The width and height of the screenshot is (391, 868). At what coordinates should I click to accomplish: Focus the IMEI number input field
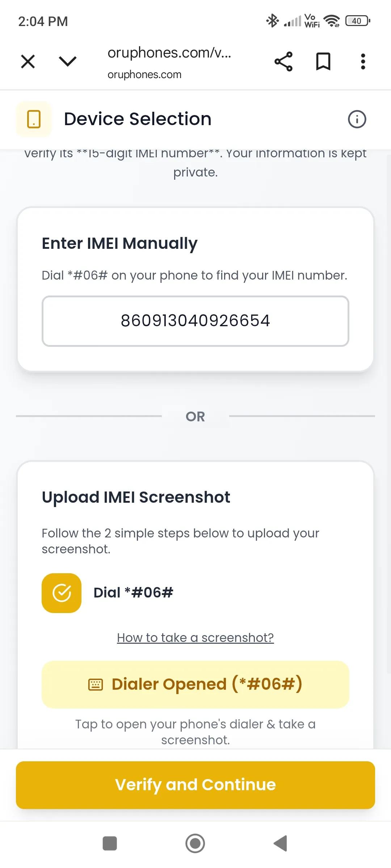pyautogui.click(x=195, y=321)
